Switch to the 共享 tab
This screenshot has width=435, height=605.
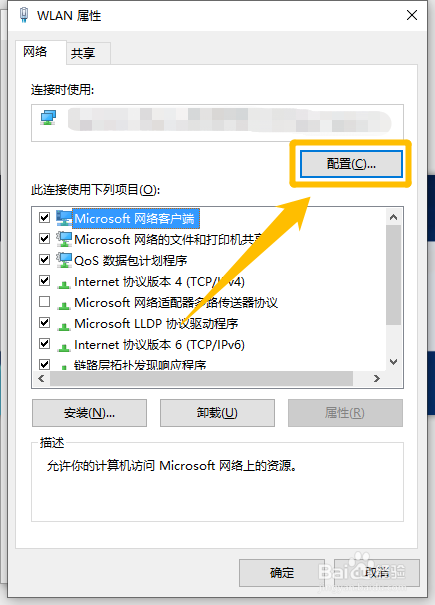click(x=83, y=53)
